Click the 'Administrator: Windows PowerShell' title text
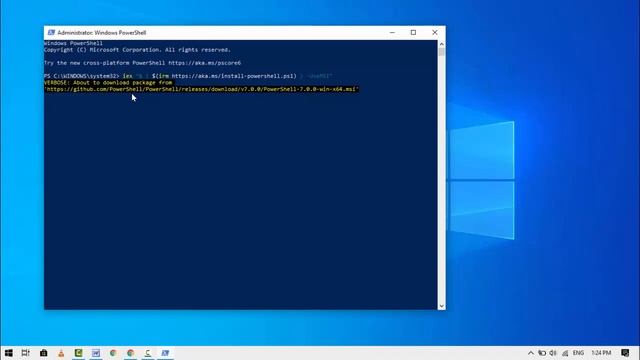This screenshot has height=360, width=640. [x=102, y=33]
